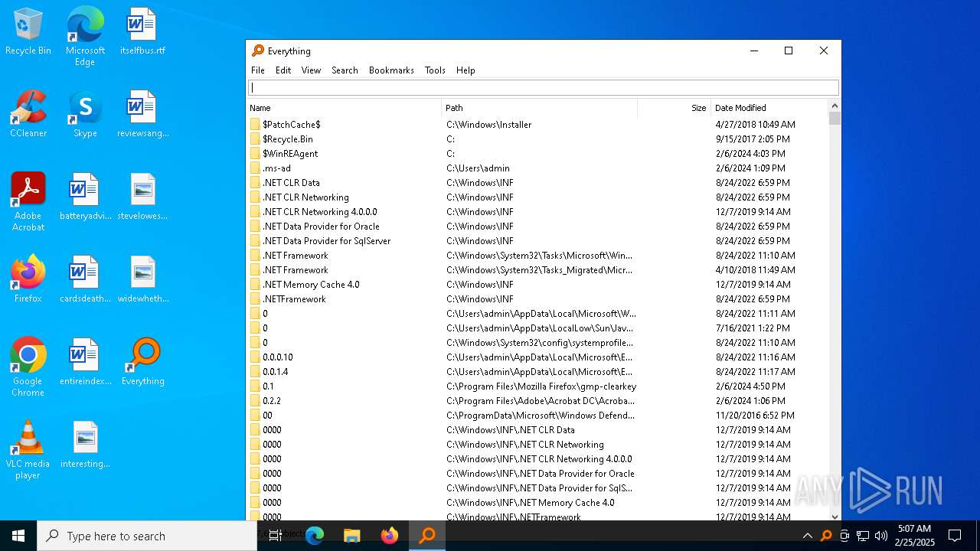Click the Everything taskbar button
Viewport: 980px width, 551px height.
pyautogui.click(x=426, y=536)
